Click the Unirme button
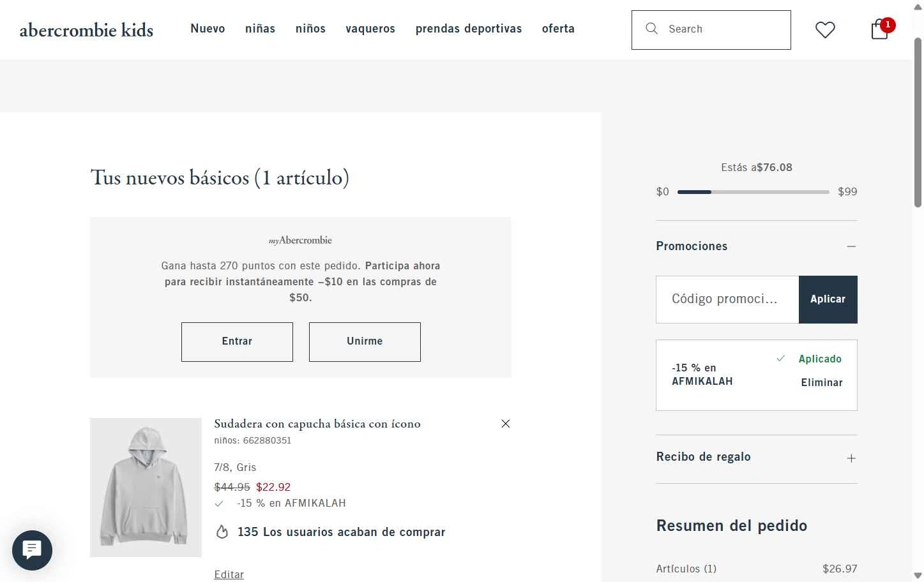 pyautogui.click(x=365, y=342)
